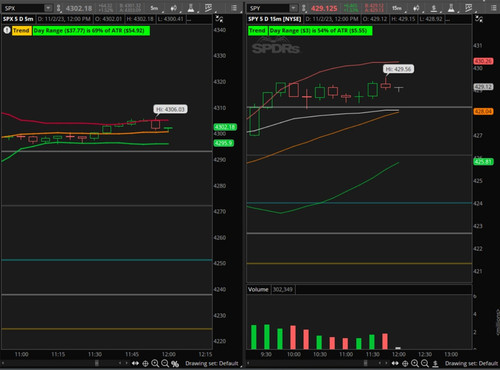Viewport: 500px width, 370px height.
Task: Click SPY Hi: 429.56 price bubble
Action: point(398,69)
